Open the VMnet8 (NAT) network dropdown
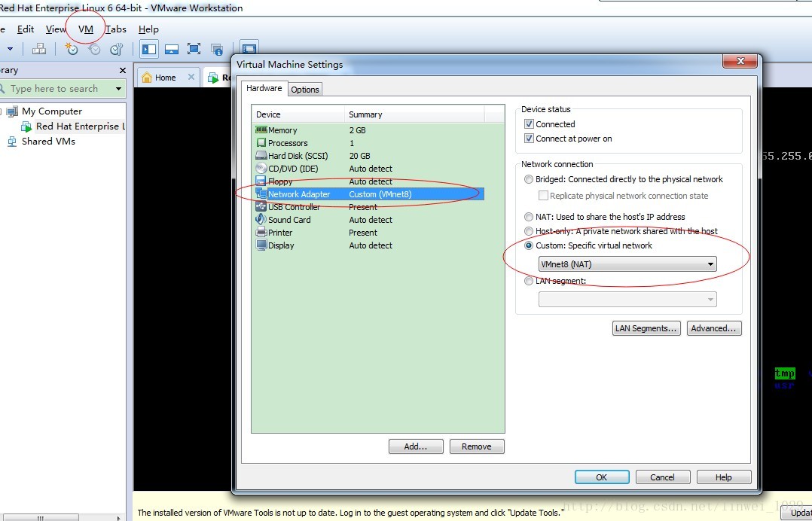Viewport: 812px width, 521px height. pyautogui.click(x=627, y=264)
